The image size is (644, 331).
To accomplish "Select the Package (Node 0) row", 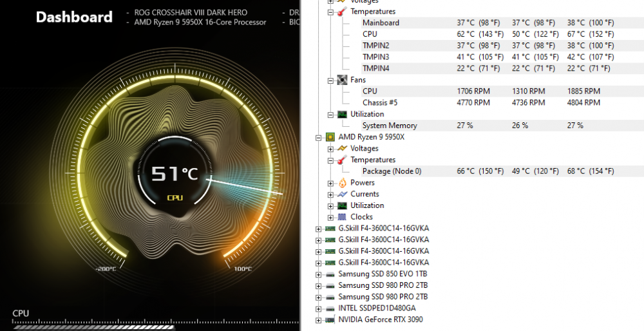I will click(x=503, y=171).
